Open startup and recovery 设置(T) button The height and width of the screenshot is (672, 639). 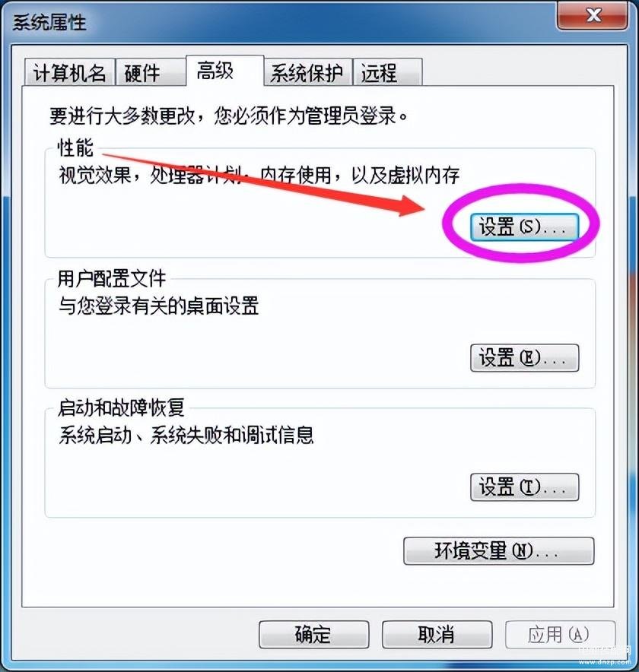pos(524,487)
